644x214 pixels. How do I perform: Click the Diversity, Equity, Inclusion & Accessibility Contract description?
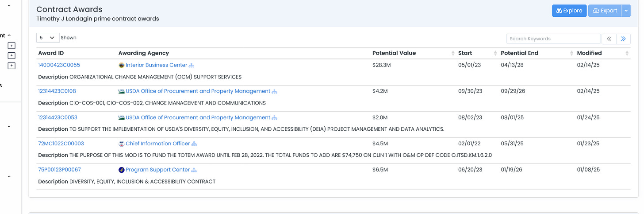tap(142, 182)
